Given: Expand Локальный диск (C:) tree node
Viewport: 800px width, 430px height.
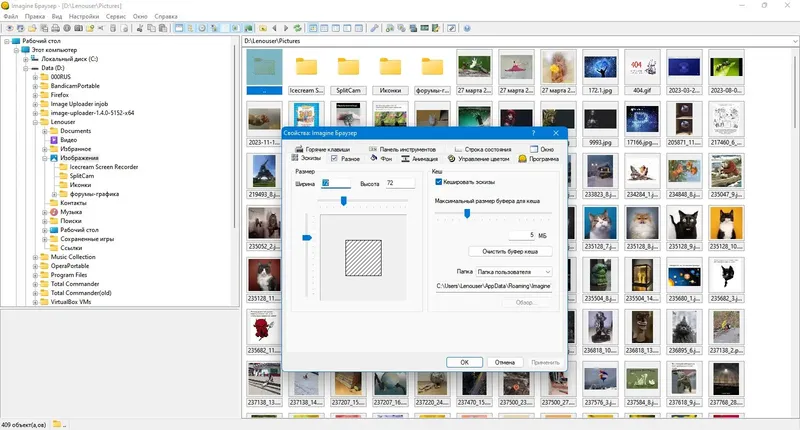Looking at the screenshot, I should [26, 59].
